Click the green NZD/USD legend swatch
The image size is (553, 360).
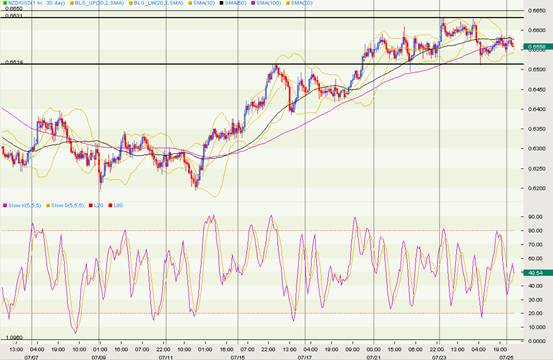tap(5, 3)
